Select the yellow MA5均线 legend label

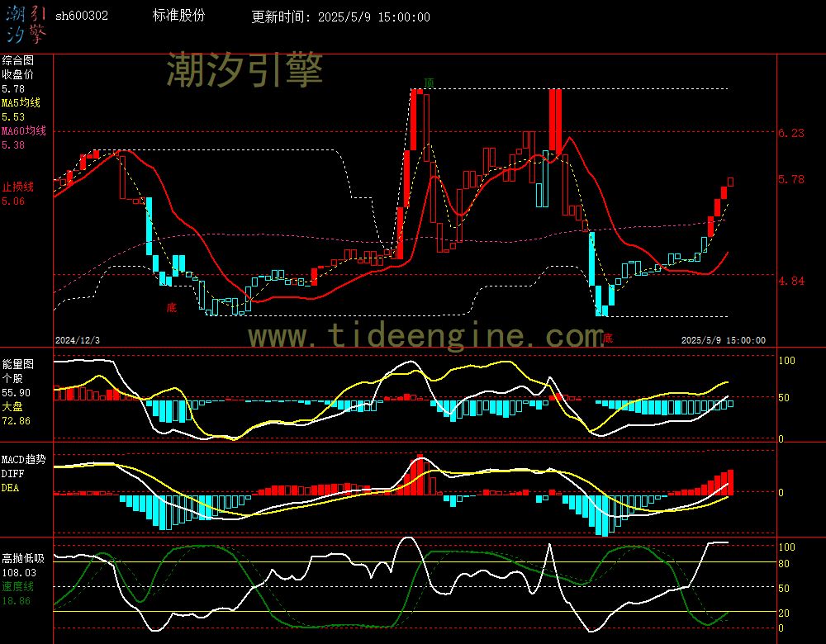pos(21,102)
